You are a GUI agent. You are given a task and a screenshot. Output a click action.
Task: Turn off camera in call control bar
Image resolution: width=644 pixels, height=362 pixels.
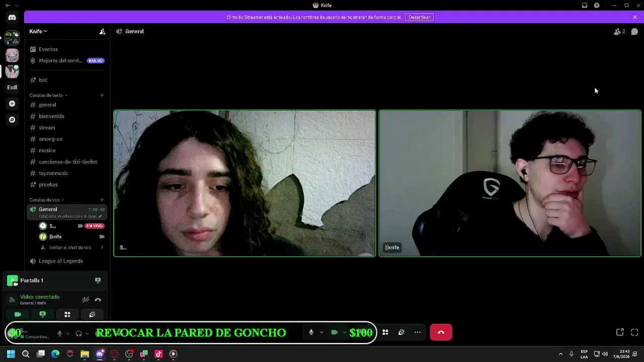334,332
